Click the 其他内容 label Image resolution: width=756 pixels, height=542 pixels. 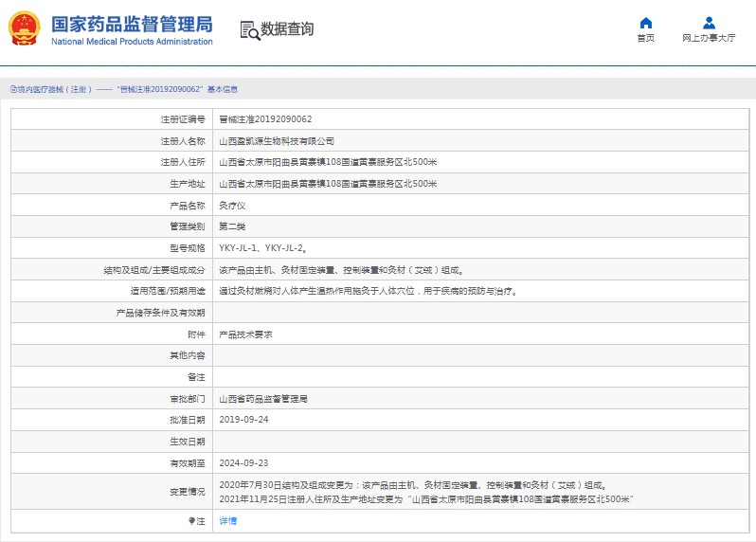click(x=188, y=356)
